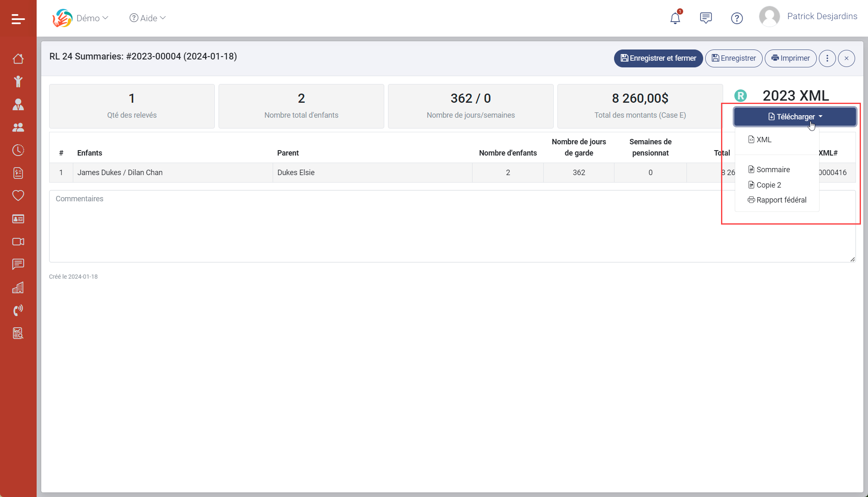The height and width of the screenshot is (497, 868).
Task: Click the heart icon in sidebar
Action: click(18, 195)
